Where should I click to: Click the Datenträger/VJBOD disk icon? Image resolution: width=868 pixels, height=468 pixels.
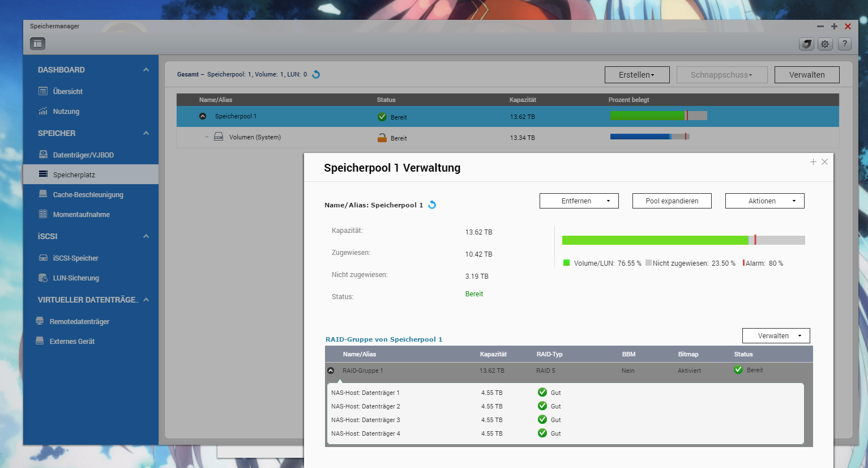(x=42, y=155)
